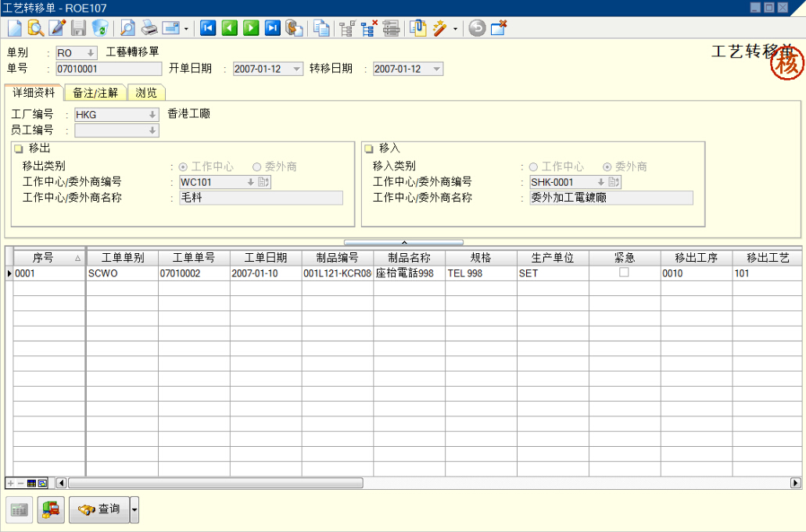Jump to the first record
The height and width of the screenshot is (532, 806).
click(x=208, y=27)
